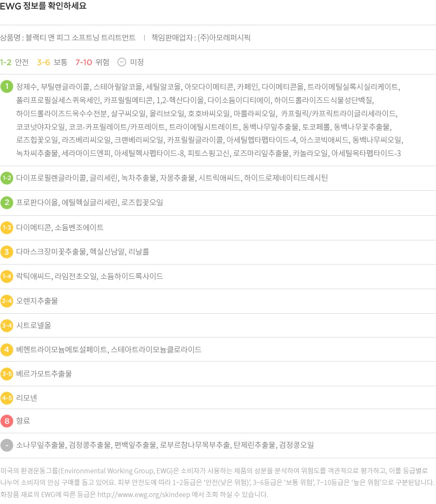The width and height of the screenshot is (436, 504).
Task: Click the yellow 1-4 grade badge
Action: coord(7,276)
